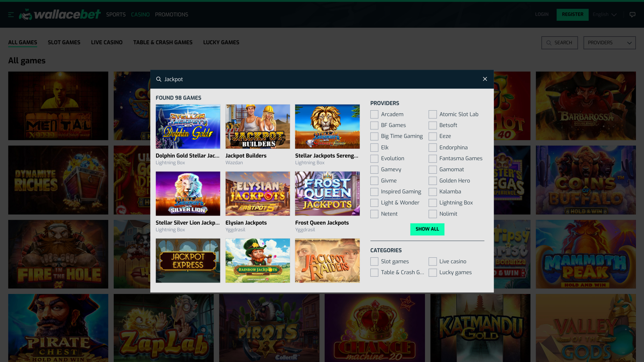The height and width of the screenshot is (362, 644).
Task: Enable the Live casino category filter
Action: pos(433,261)
